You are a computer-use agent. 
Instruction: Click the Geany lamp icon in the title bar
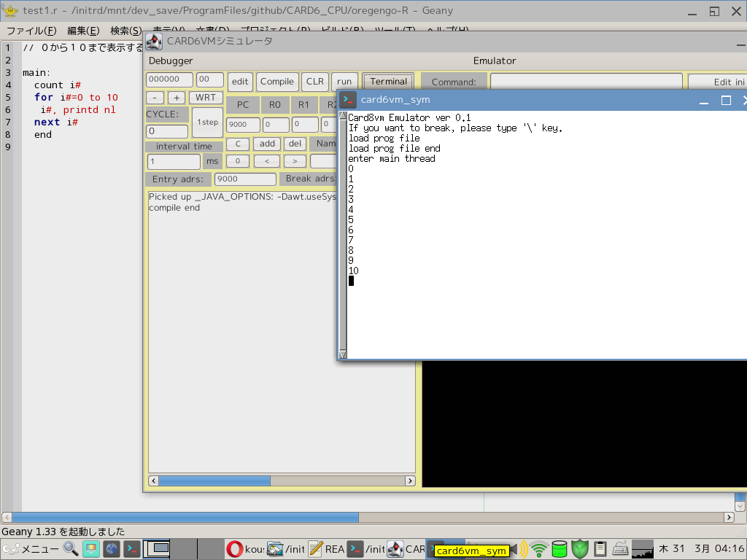click(x=10, y=10)
